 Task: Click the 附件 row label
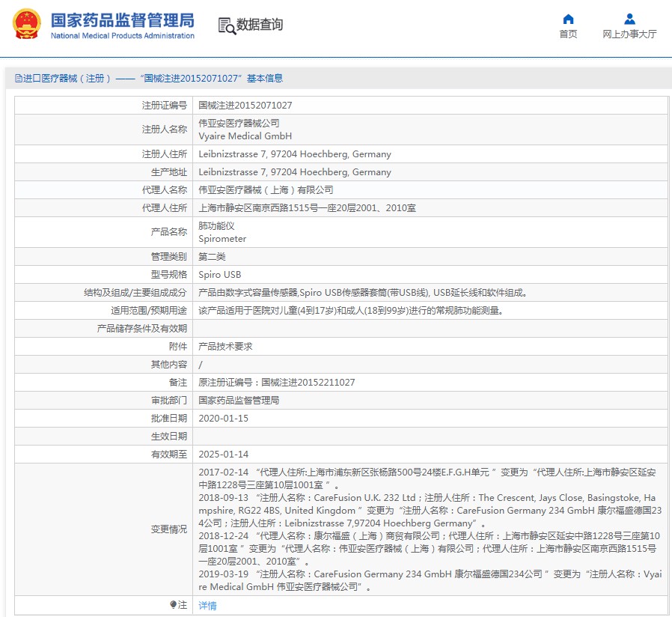(x=178, y=347)
